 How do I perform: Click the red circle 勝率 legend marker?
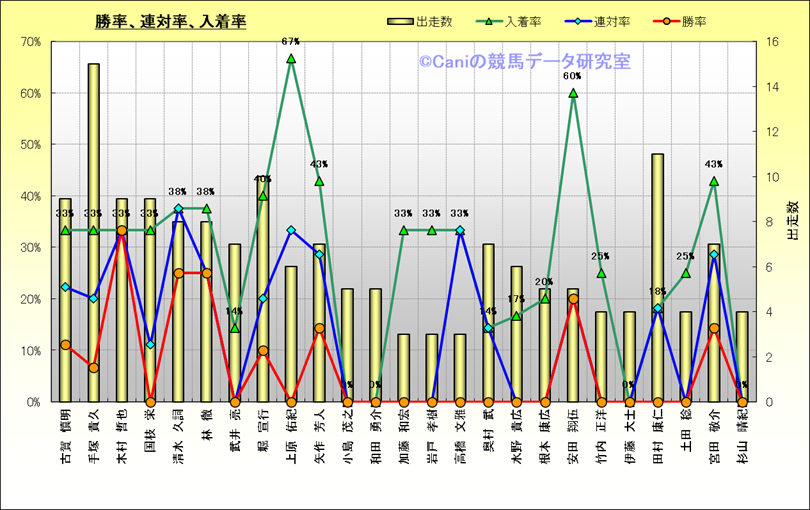point(670,21)
